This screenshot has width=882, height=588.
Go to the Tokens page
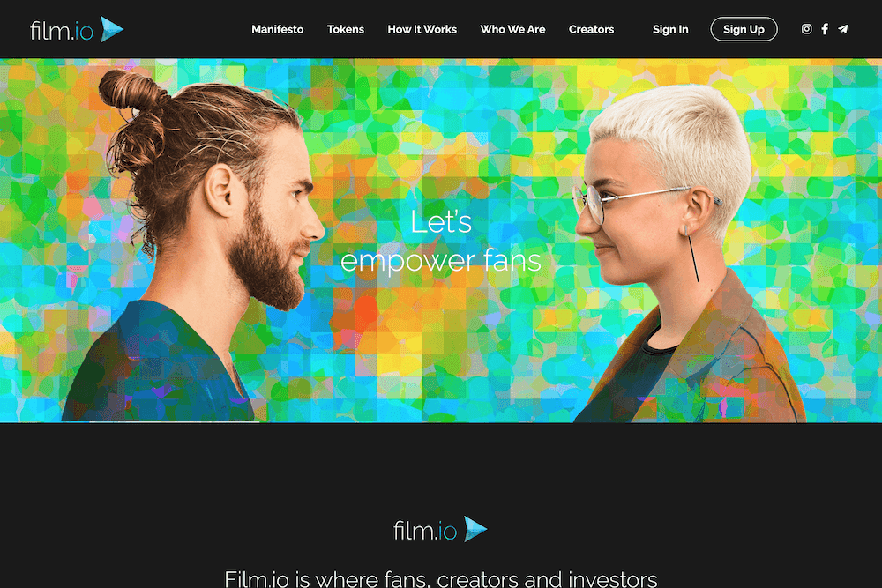(346, 29)
